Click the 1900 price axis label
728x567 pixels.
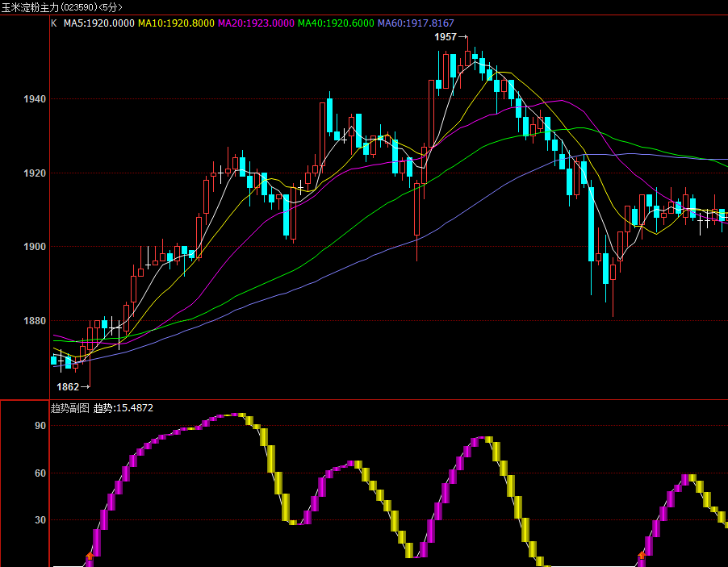pyautogui.click(x=35, y=246)
